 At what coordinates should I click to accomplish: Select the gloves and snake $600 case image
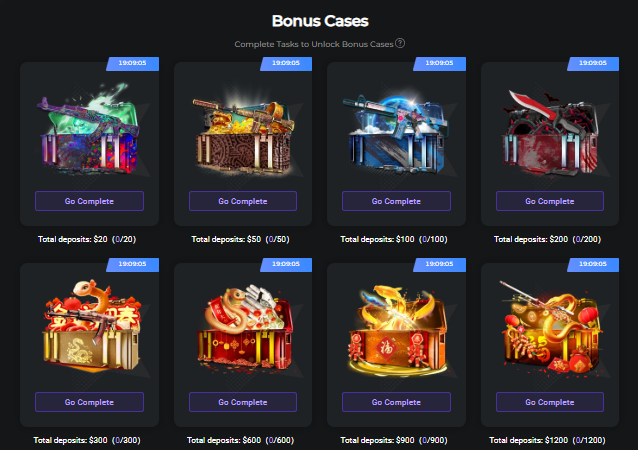coord(244,328)
